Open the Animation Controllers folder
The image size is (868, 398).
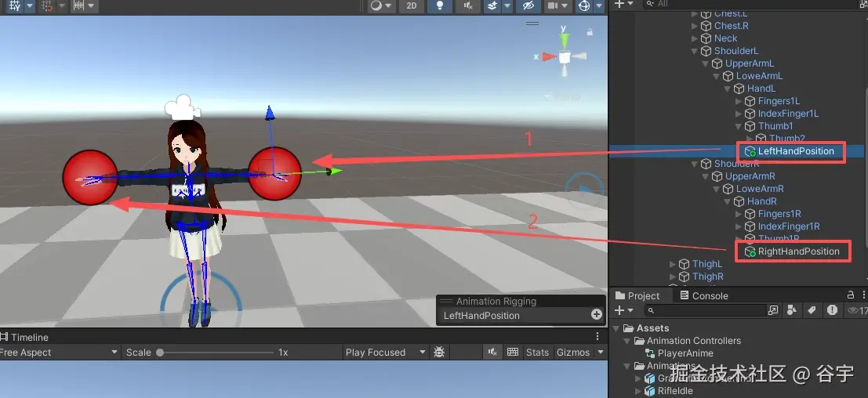(x=694, y=341)
